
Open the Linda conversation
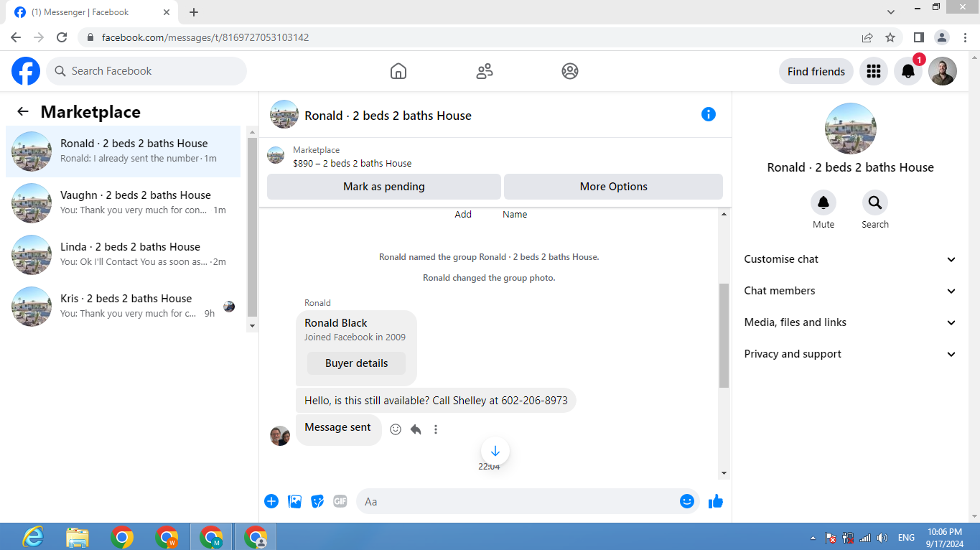[123, 254]
